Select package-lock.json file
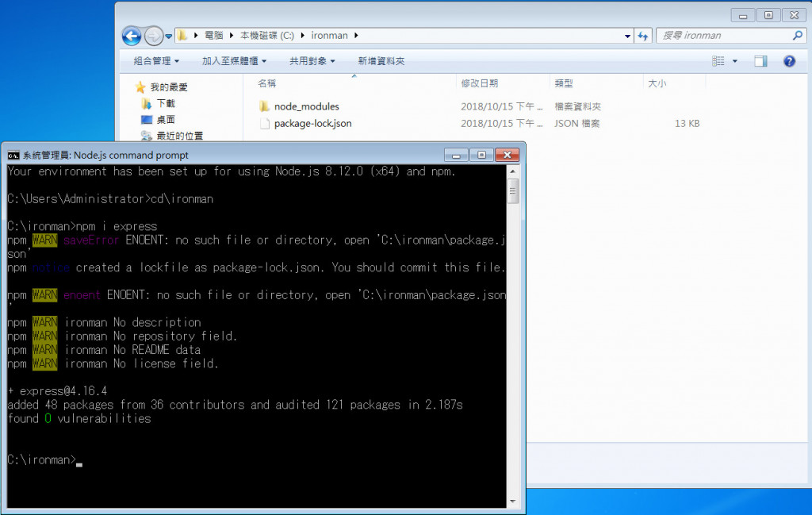The height and width of the screenshot is (515, 812). [312, 123]
